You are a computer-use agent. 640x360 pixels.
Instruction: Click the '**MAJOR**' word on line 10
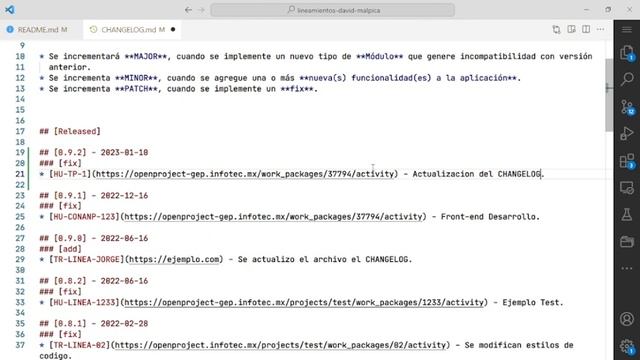[x=146, y=56]
